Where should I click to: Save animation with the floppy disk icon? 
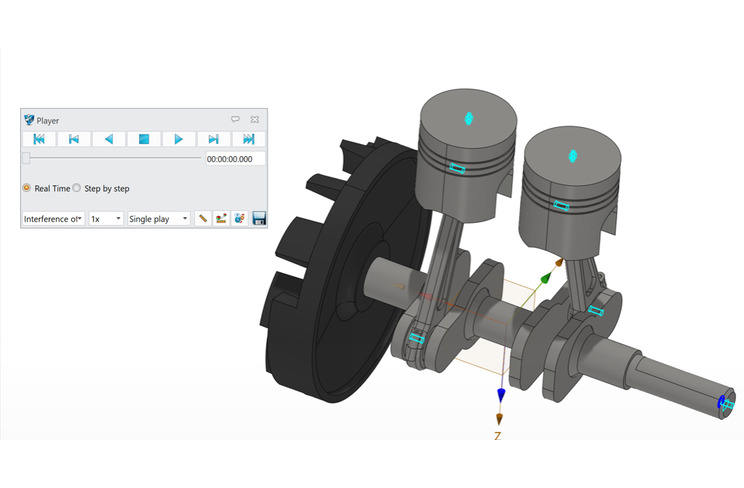click(x=258, y=218)
